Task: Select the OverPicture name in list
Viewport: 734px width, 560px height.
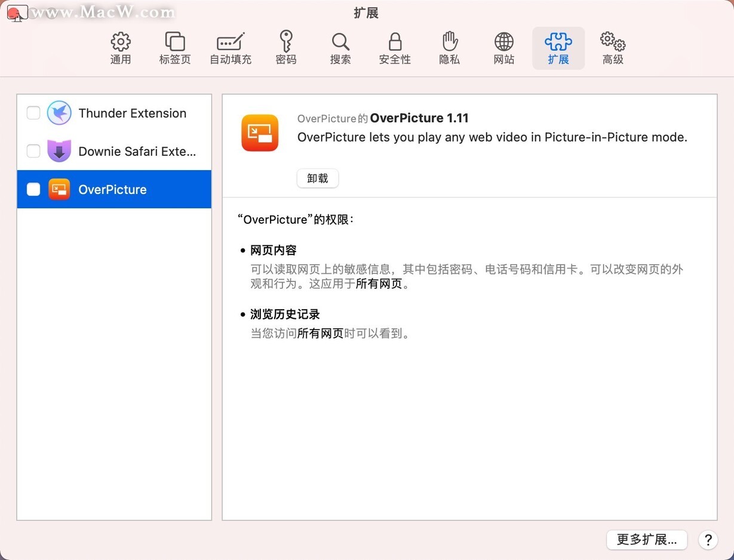Action: tap(113, 189)
